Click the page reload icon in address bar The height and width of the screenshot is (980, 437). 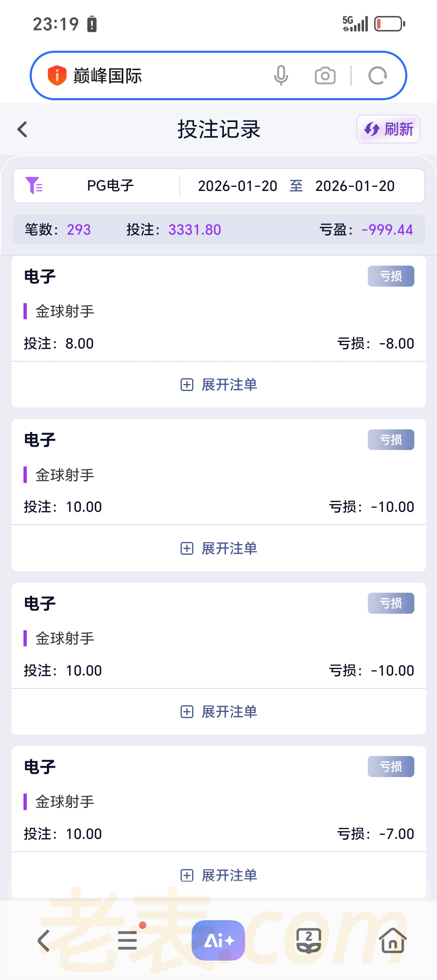(x=377, y=75)
